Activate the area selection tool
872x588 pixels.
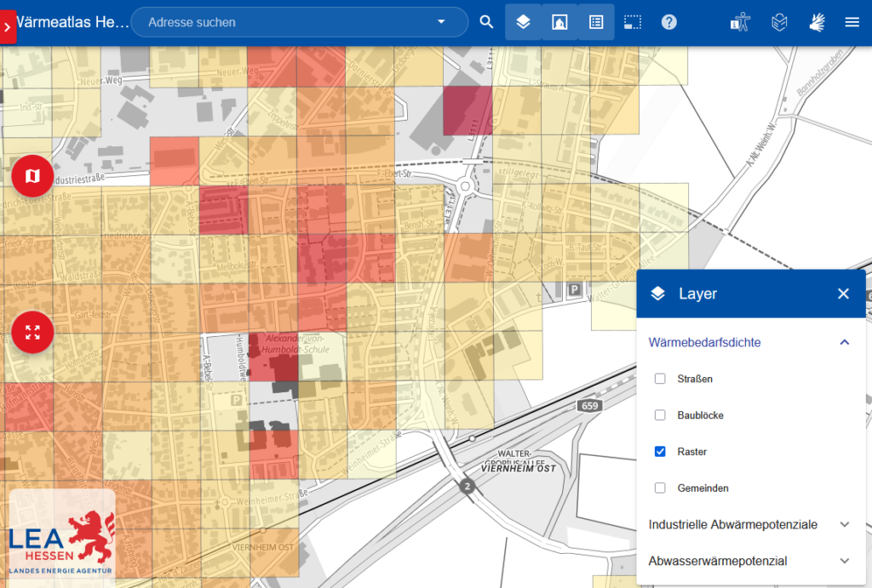click(633, 22)
